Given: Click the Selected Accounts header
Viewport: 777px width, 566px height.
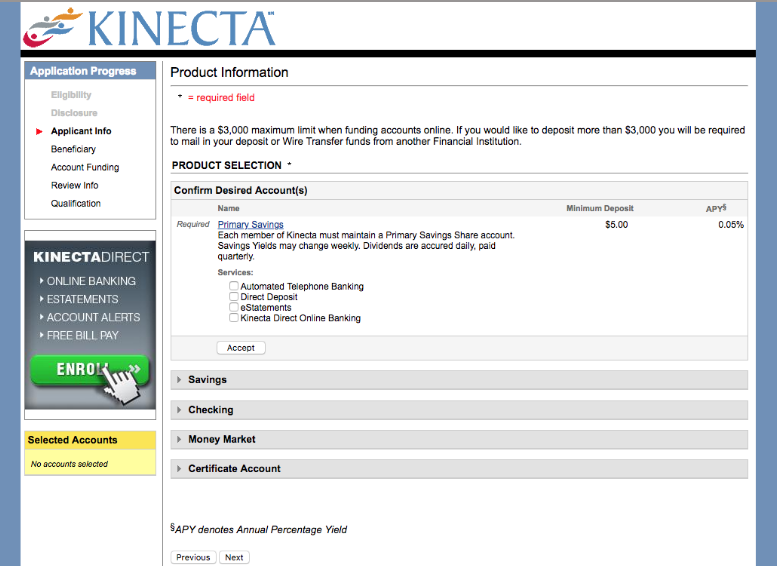Looking at the screenshot, I should (x=90, y=440).
